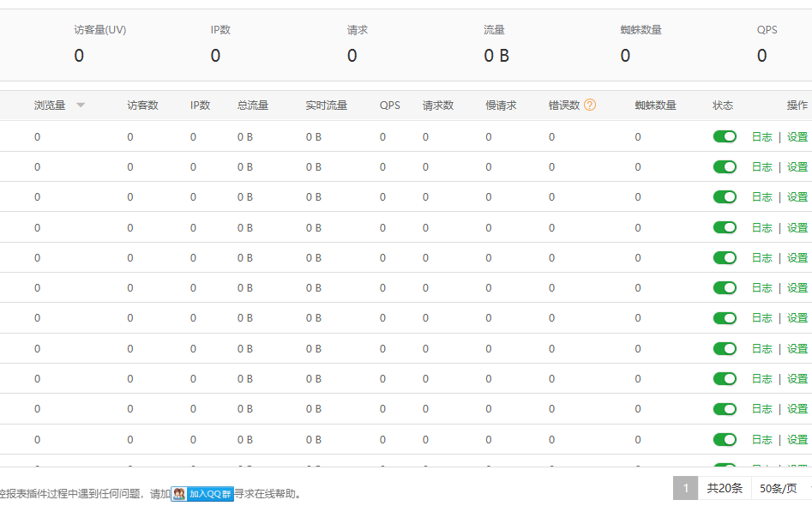Turn off the ninth row's status switch
This screenshot has height=512, width=812.
point(725,379)
